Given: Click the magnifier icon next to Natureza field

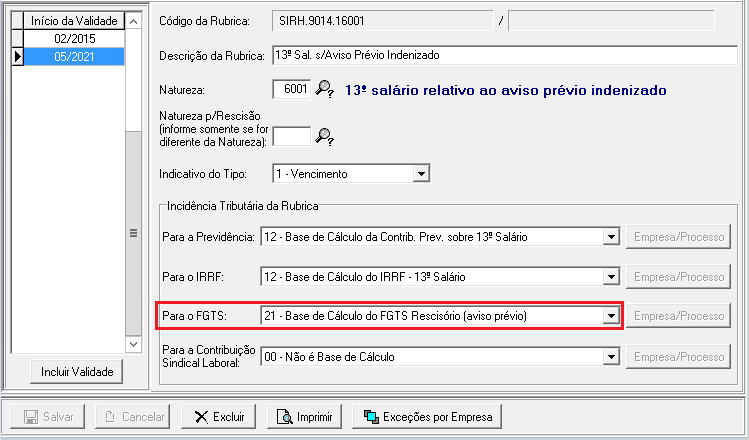Looking at the screenshot, I should click(325, 90).
